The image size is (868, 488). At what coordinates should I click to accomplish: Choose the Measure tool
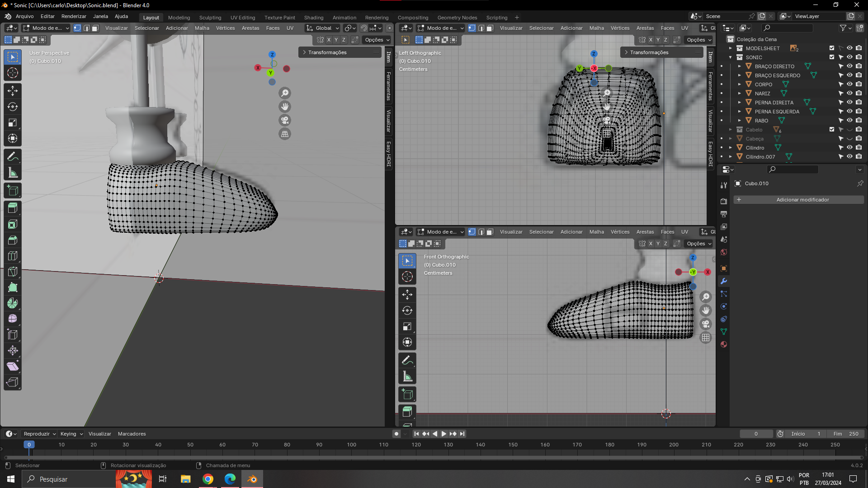tap(13, 173)
